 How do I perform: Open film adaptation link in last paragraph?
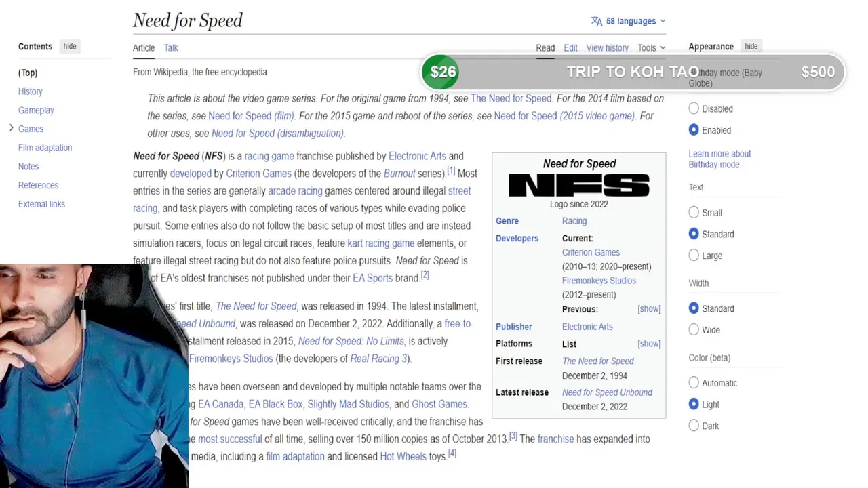point(295,456)
